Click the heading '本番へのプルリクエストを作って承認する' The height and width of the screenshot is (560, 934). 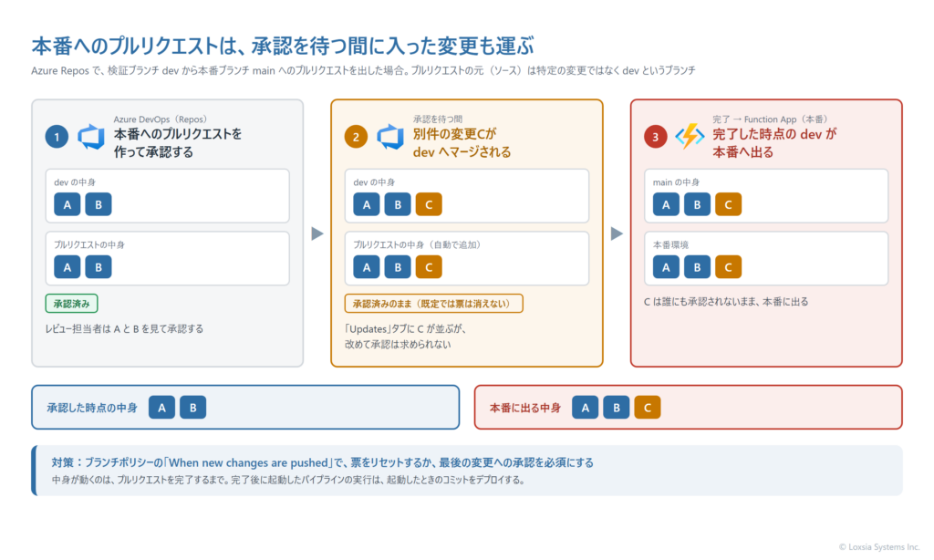click(x=178, y=143)
